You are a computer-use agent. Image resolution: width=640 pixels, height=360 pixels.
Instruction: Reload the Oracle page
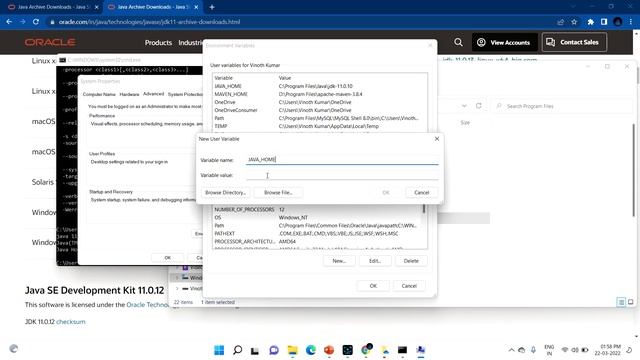click(x=36, y=22)
